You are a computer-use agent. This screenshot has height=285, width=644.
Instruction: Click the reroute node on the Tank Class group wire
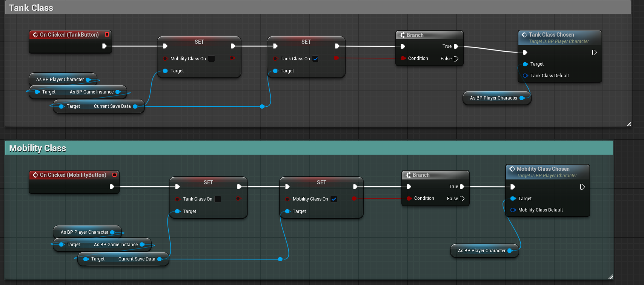(262, 107)
